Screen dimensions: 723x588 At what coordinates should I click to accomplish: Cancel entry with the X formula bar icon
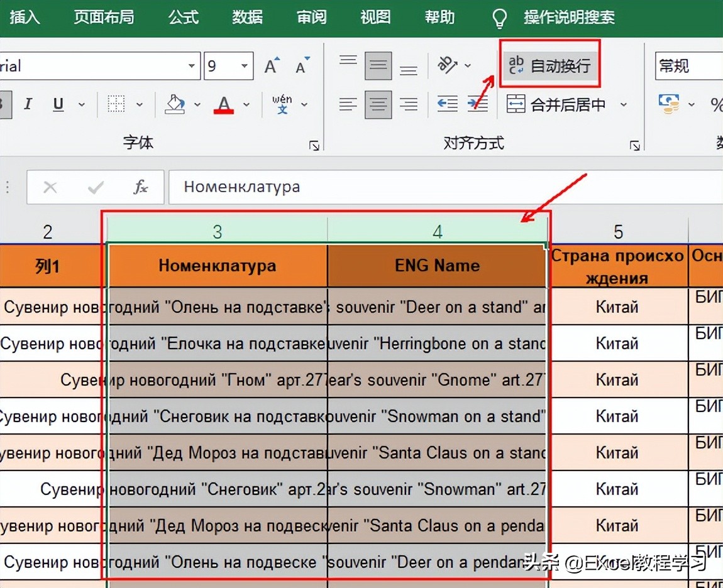(x=50, y=187)
